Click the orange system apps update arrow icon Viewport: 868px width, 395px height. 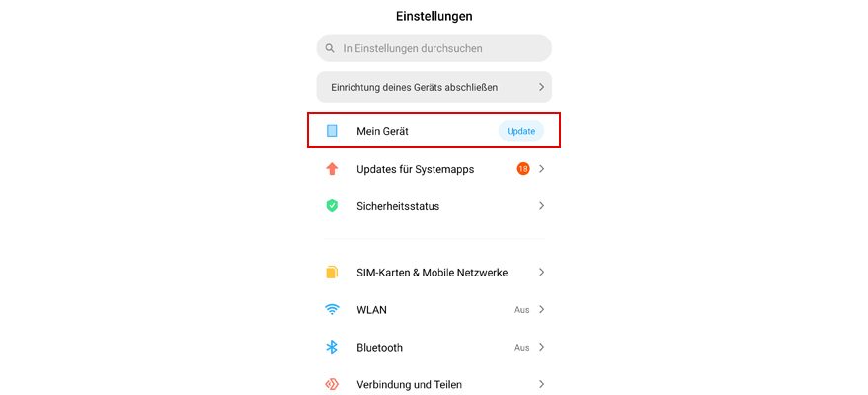pyautogui.click(x=333, y=169)
